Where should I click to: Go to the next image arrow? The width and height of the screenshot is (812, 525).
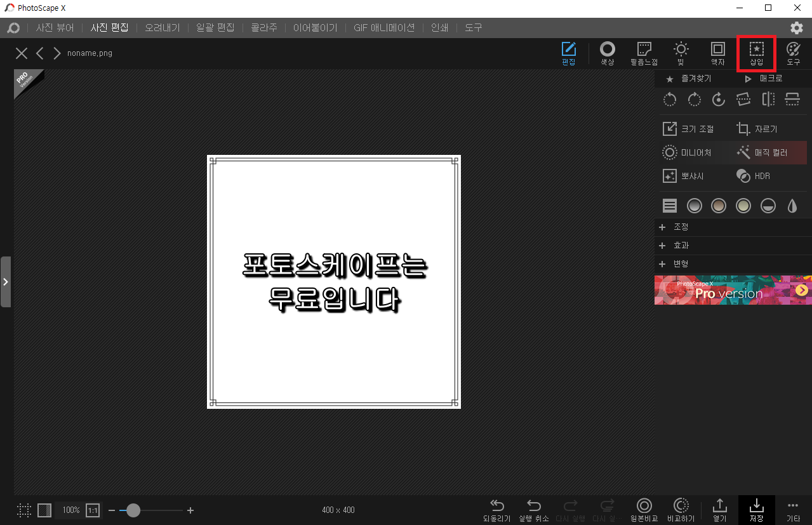57,53
